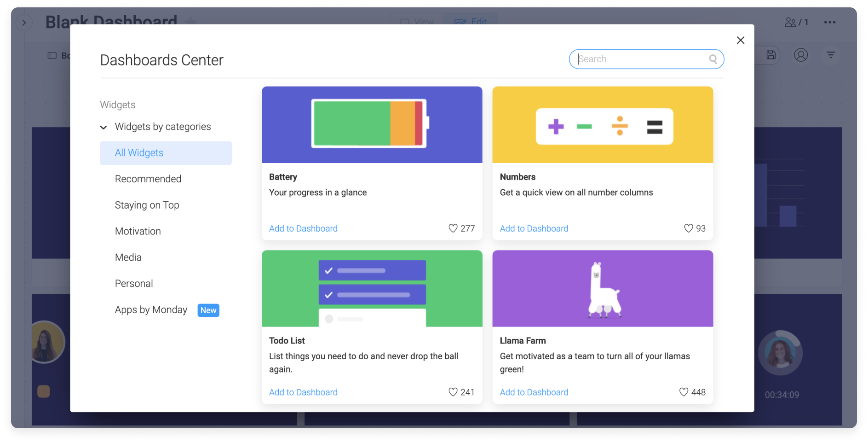Screen dimensions: 868x443
Task: Select All Widgets category
Action: click(166, 153)
